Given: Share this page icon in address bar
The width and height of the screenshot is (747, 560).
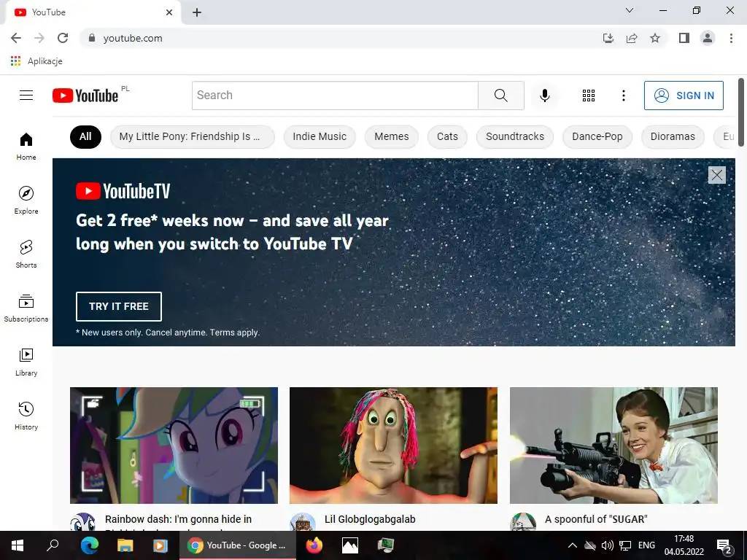Looking at the screenshot, I should (x=632, y=38).
